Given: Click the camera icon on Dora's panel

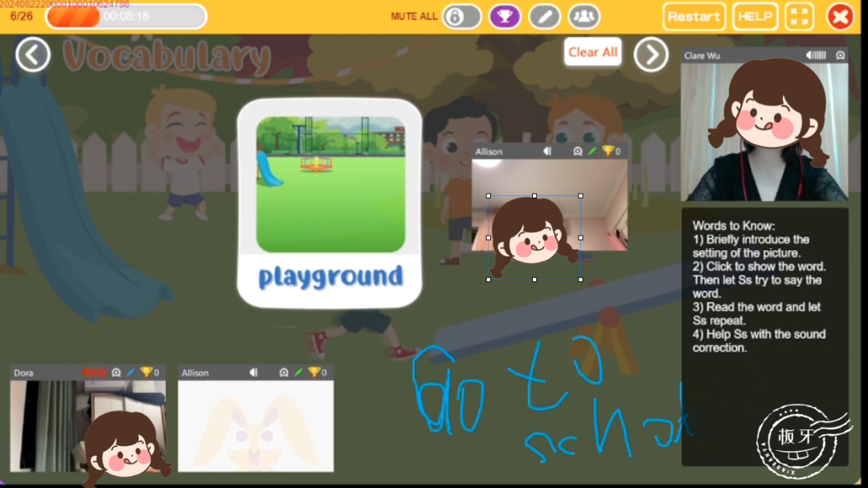Looking at the screenshot, I should coord(117,373).
